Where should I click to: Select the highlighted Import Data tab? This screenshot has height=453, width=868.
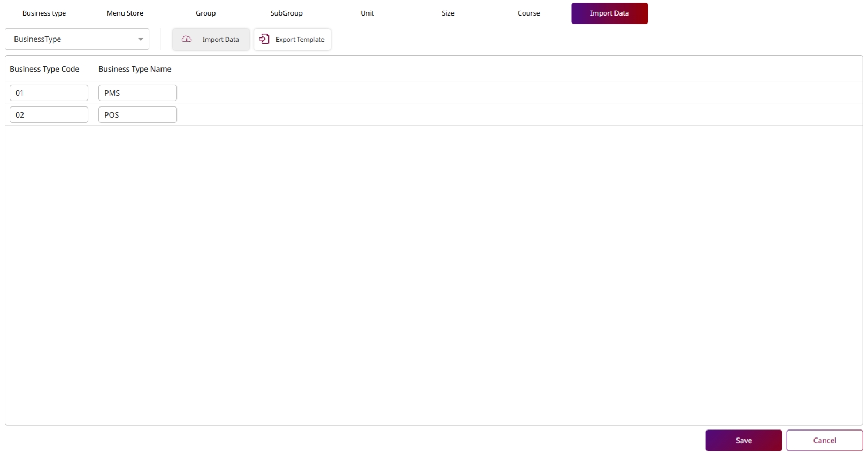point(609,13)
